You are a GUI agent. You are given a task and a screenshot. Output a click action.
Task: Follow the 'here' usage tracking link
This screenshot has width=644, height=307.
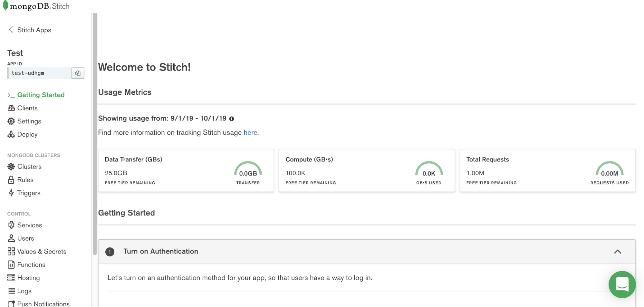251,132
